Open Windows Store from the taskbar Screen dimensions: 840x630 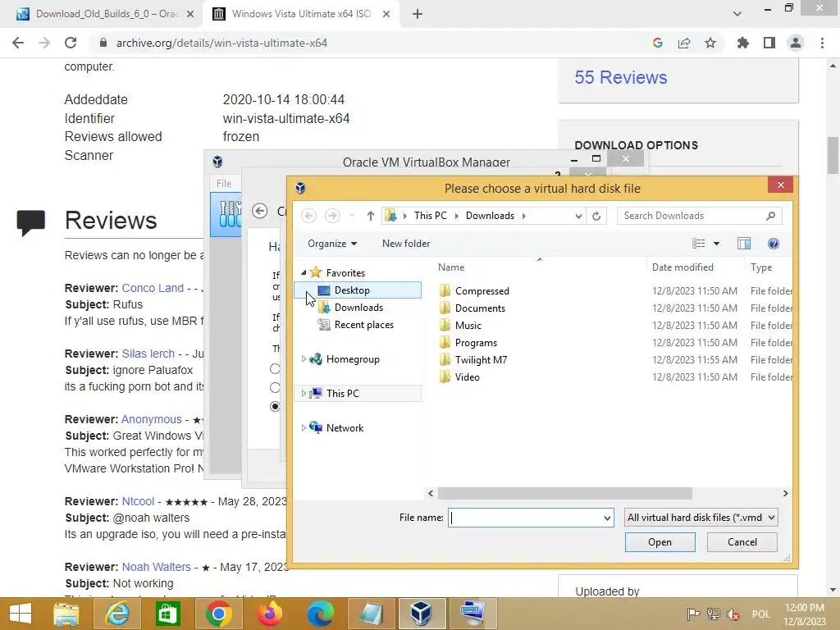click(167, 614)
